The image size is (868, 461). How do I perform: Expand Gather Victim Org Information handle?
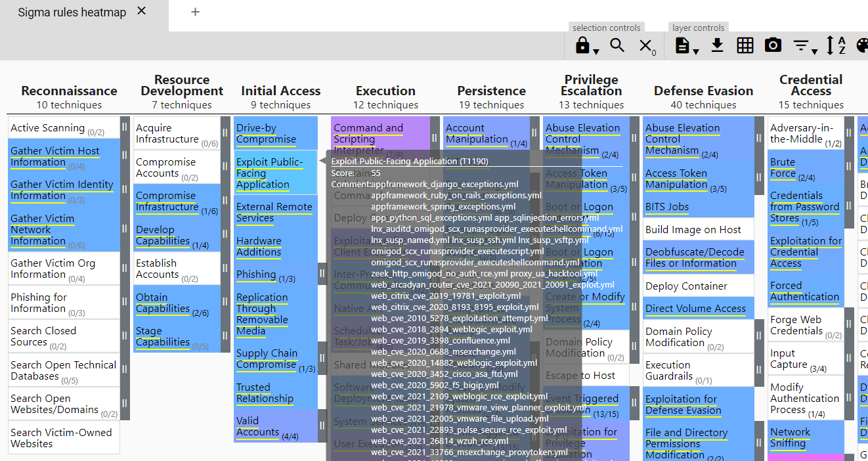click(125, 269)
